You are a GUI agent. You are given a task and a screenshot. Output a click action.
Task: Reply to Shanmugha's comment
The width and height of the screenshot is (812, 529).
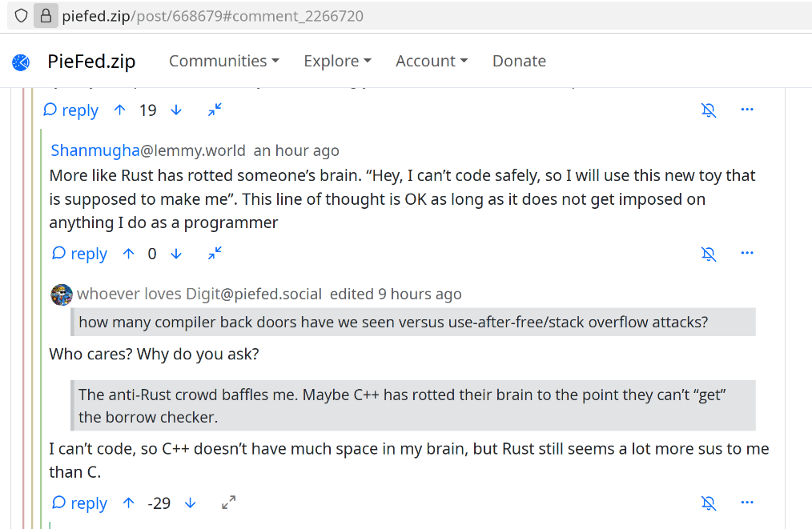(79, 254)
